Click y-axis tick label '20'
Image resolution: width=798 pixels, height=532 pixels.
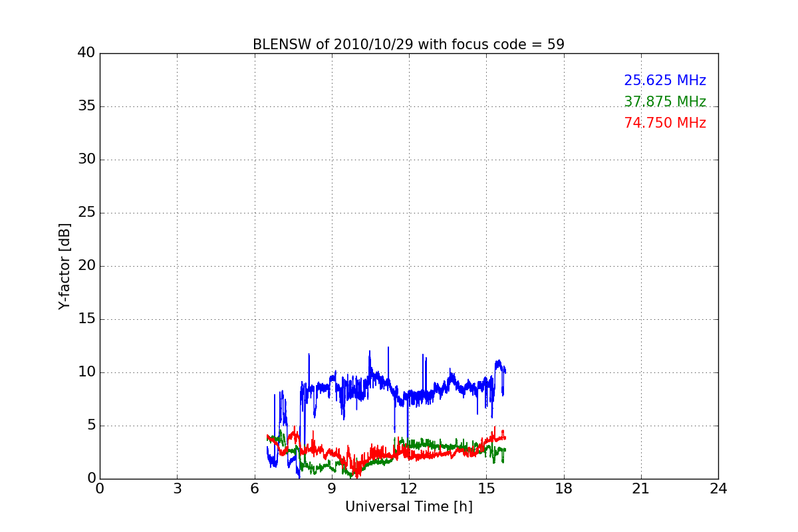(86, 266)
